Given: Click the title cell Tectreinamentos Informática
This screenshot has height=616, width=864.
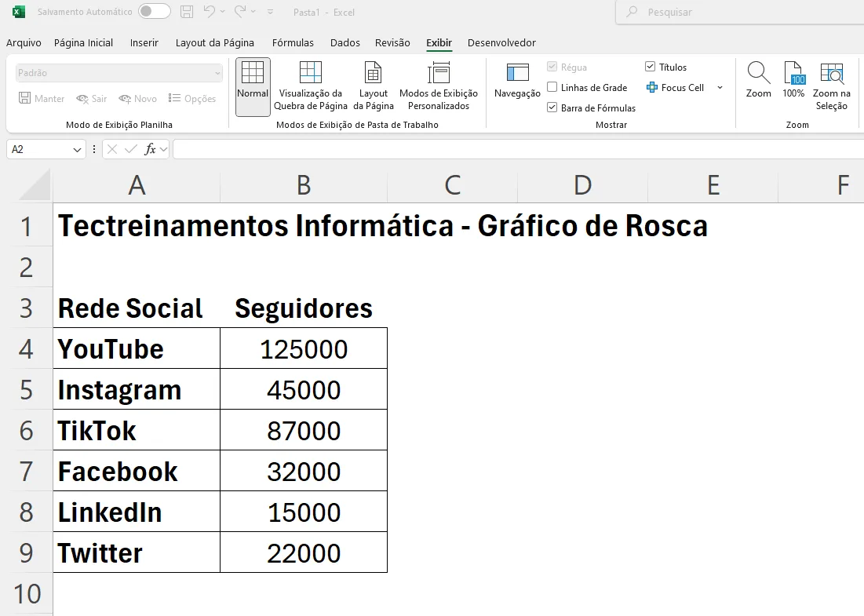Looking at the screenshot, I should [x=382, y=226].
